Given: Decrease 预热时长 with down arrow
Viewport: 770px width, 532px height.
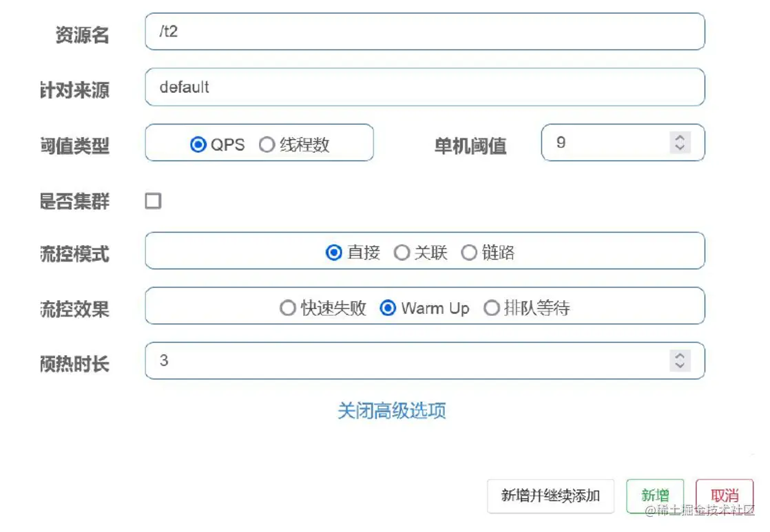Looking at the screenshot, I should click(680, 365).
